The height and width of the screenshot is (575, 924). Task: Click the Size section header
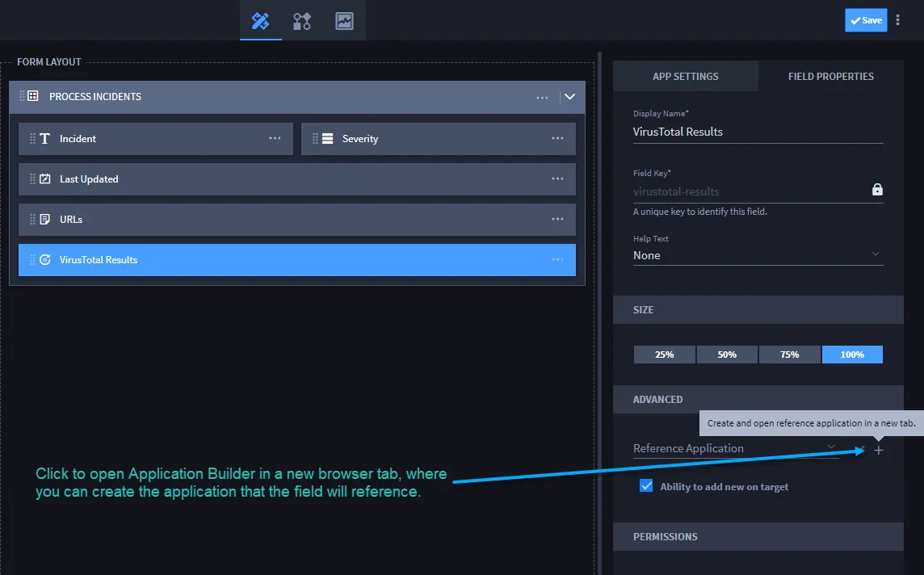[758, 310]
